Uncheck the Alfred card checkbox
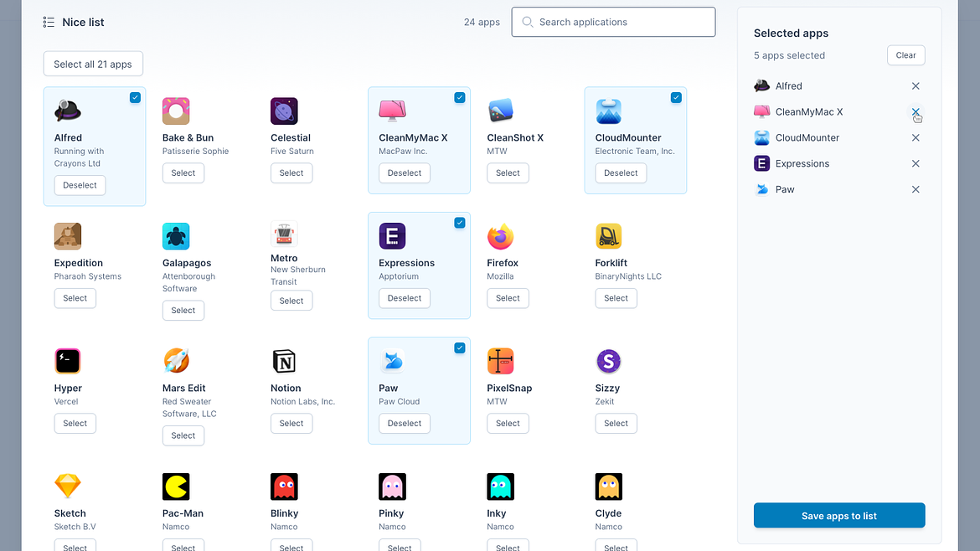980x551 pixels. point(135,97)
